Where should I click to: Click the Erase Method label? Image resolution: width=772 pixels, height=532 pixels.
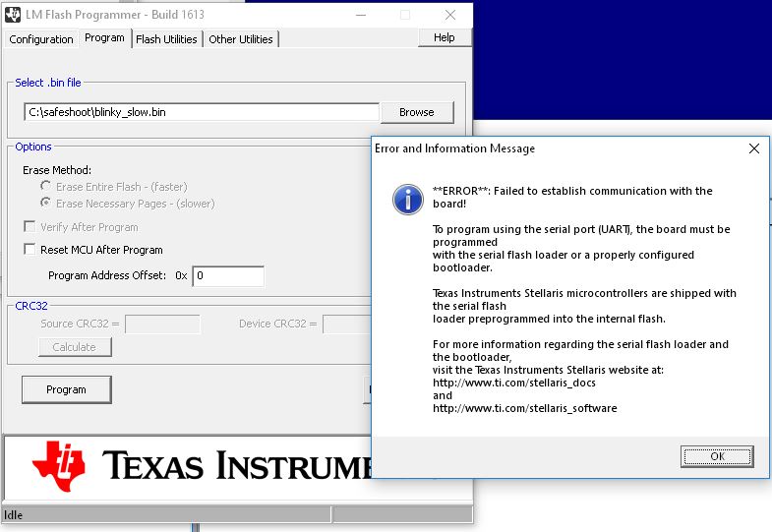tap(57, 170)
